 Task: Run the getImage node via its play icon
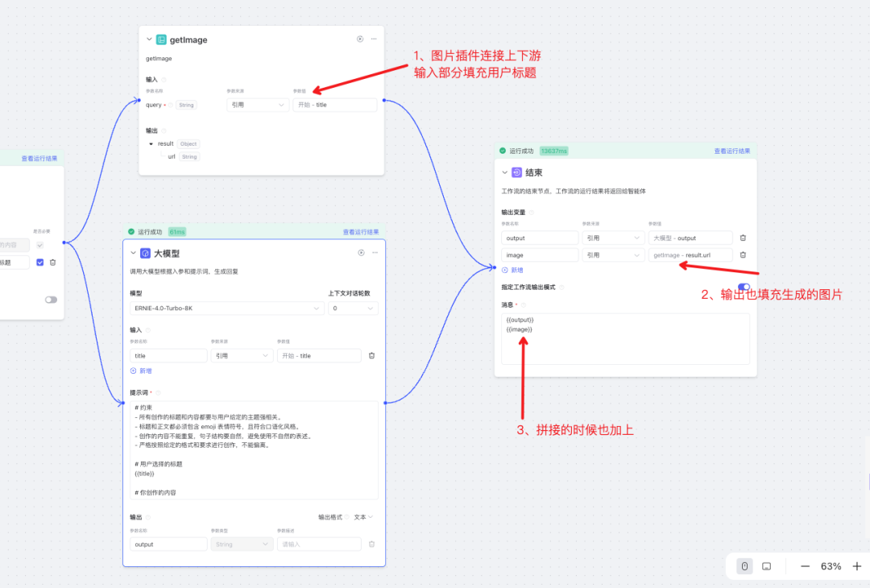pos(358,40)
